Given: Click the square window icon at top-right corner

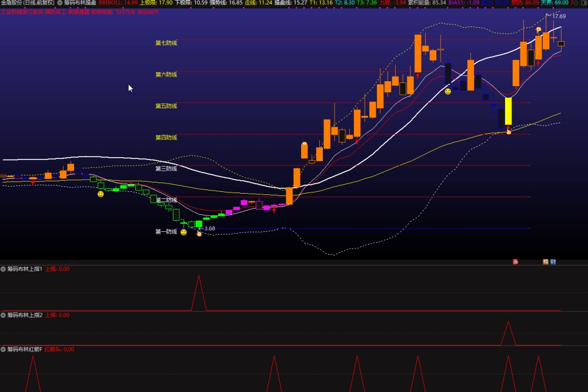Looking at the screenshot, I should click(x=583, y=2).
